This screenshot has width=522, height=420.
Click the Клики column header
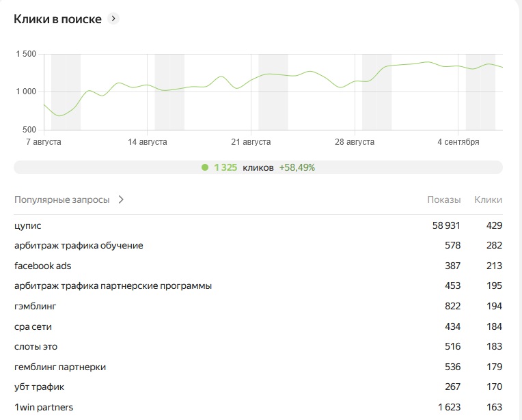[488, 199]
